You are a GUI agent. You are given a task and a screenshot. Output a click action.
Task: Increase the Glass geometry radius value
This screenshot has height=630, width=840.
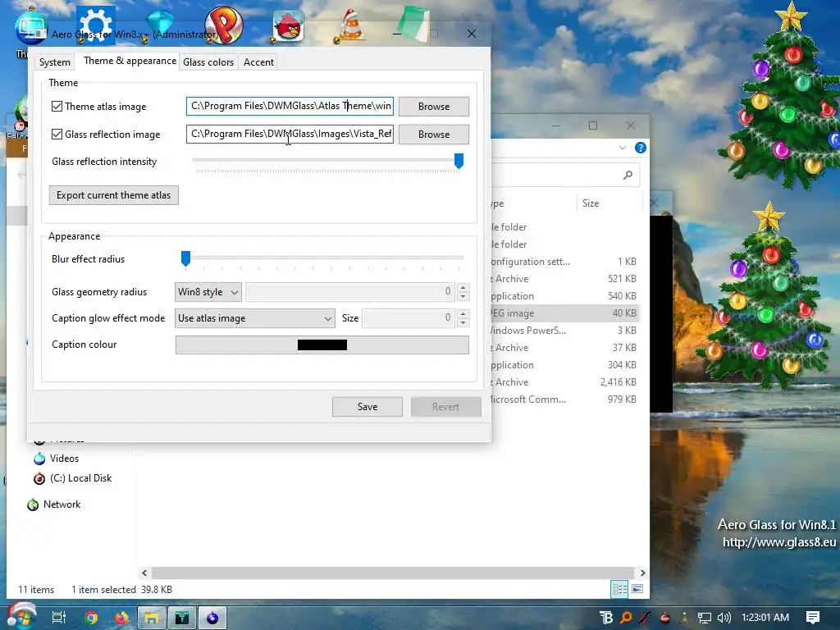(463, 287)
